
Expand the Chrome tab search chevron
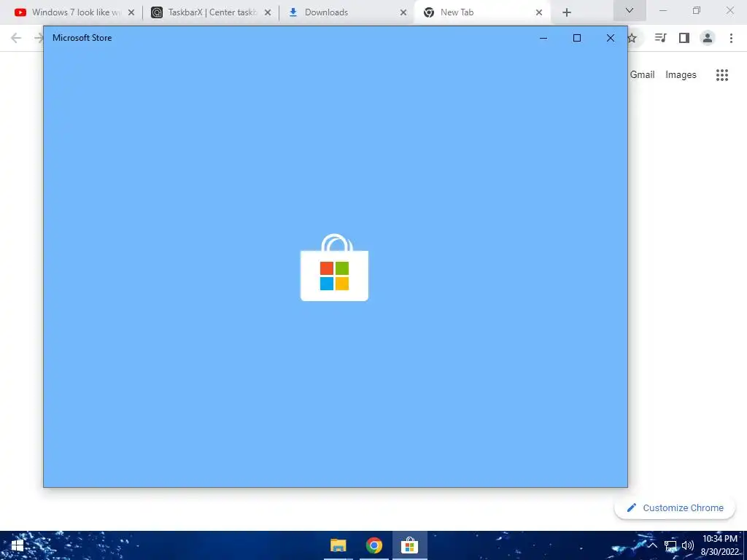(630, 10)
